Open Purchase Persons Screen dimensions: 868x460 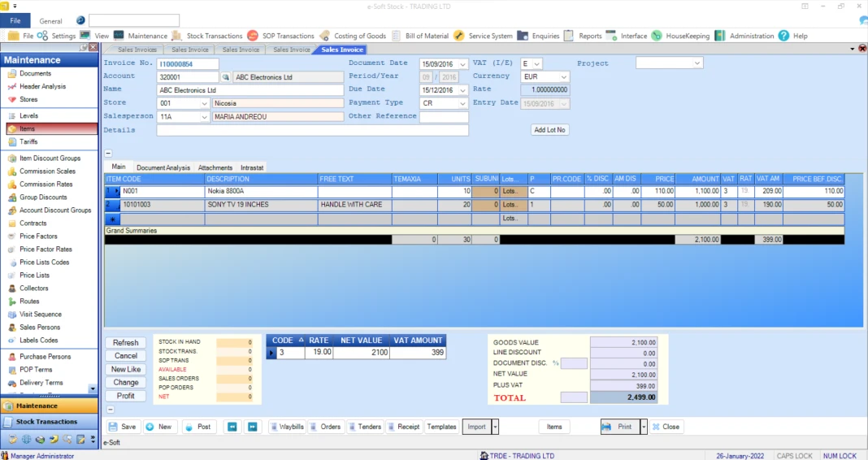45,357
